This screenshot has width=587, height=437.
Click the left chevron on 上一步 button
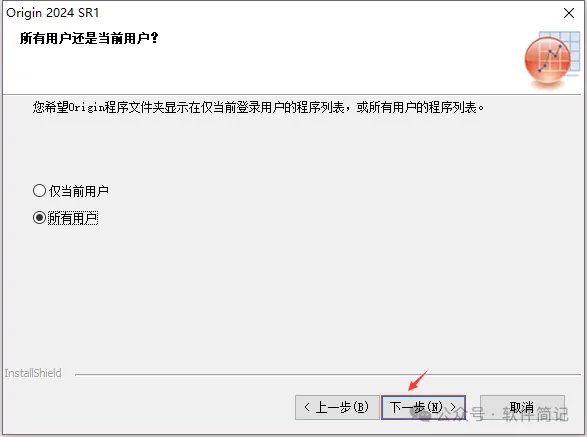pos(307,407)
